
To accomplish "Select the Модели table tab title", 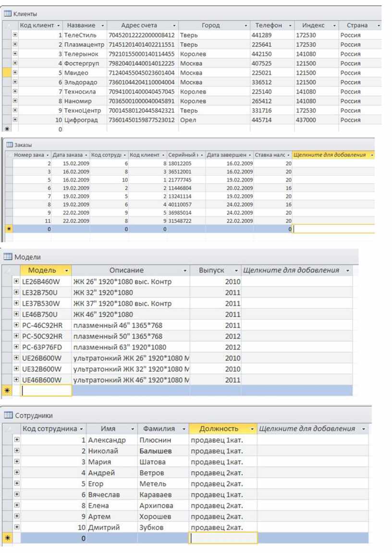I will tap(27, 257).
